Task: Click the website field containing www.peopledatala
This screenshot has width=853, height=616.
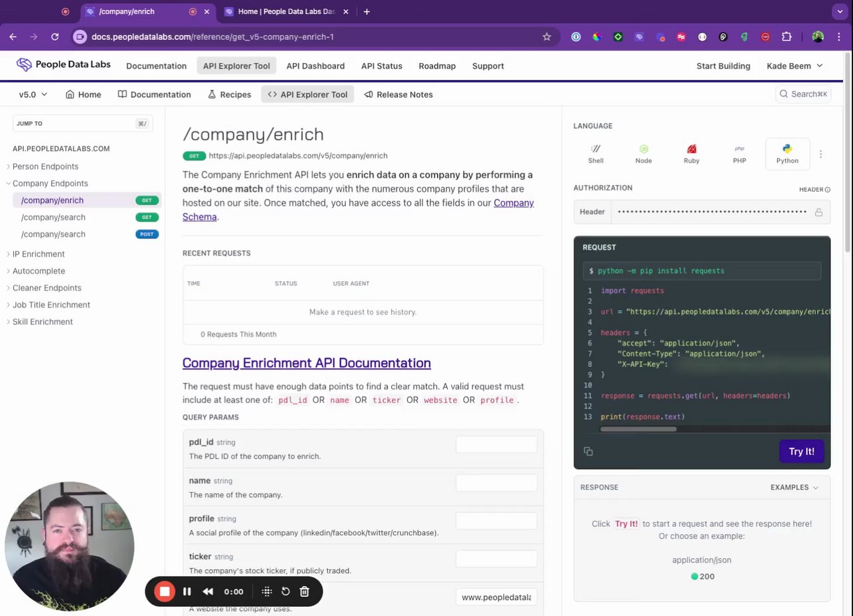Action: click(496, 597)
